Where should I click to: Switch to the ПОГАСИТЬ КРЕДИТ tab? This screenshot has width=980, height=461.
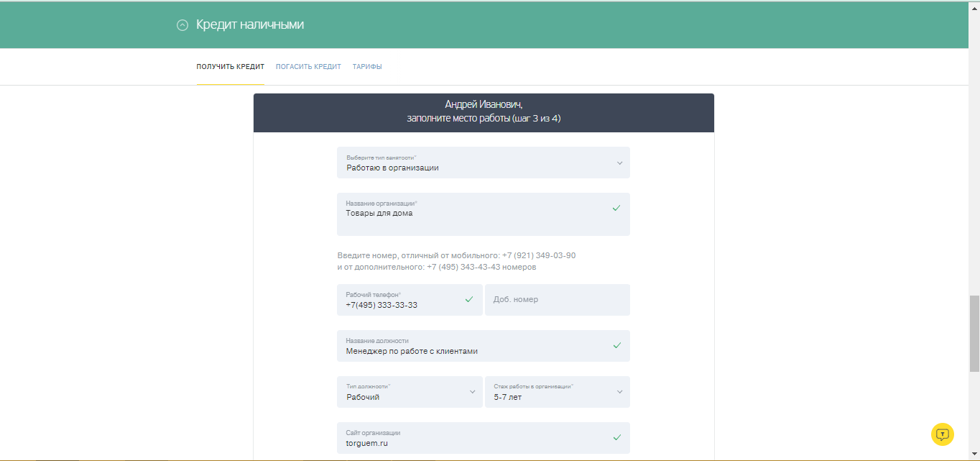(308, 65)
